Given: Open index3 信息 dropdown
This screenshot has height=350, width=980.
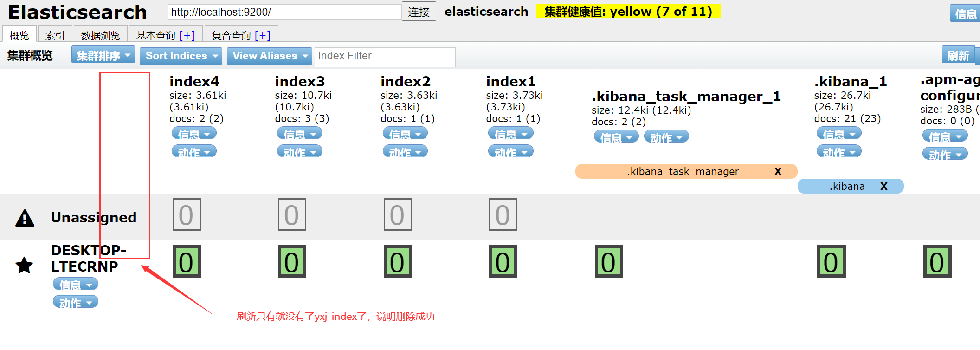Looking at the screenshot, I should click(300, 134).
